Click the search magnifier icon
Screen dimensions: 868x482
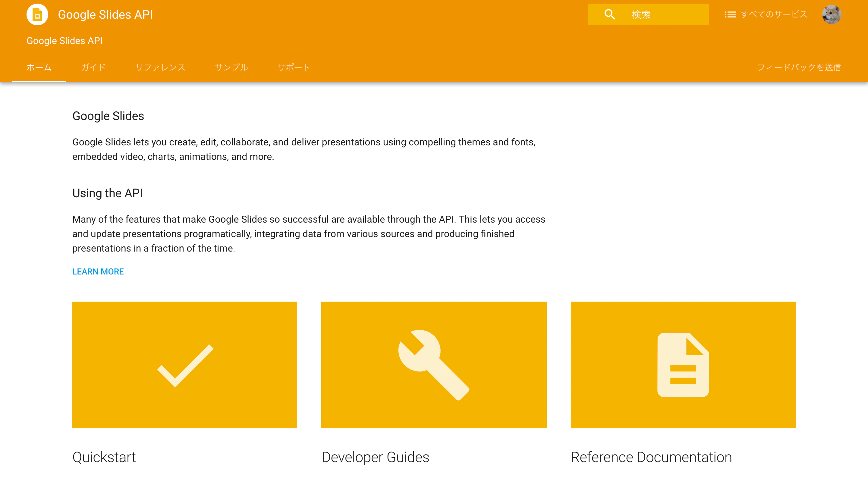point(609,14)
